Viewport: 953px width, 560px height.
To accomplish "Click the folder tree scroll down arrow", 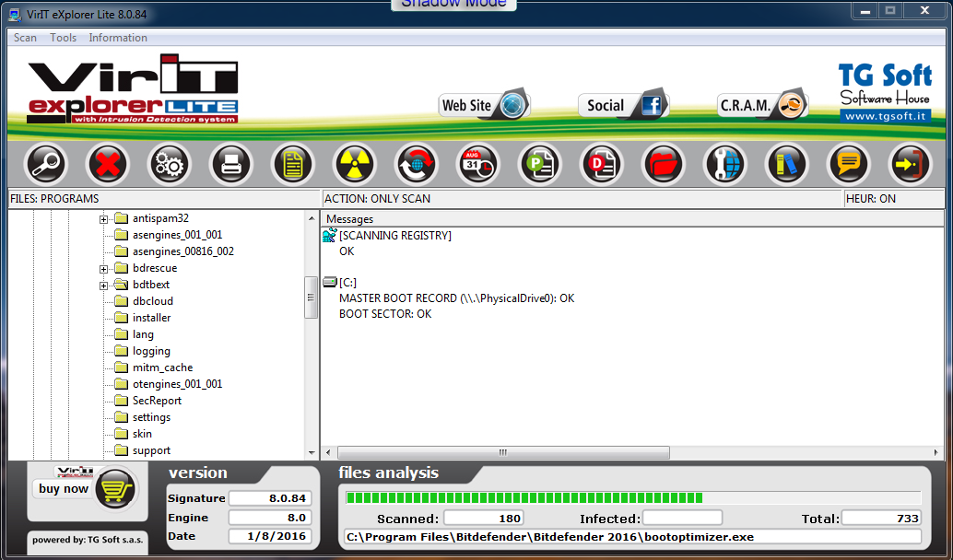I will coord(312,452).
